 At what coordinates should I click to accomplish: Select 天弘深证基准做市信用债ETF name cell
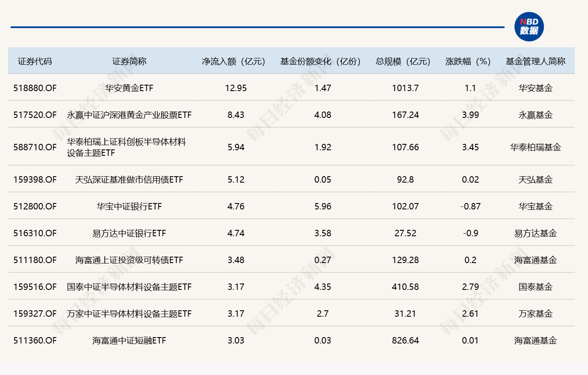pos(129,180)
